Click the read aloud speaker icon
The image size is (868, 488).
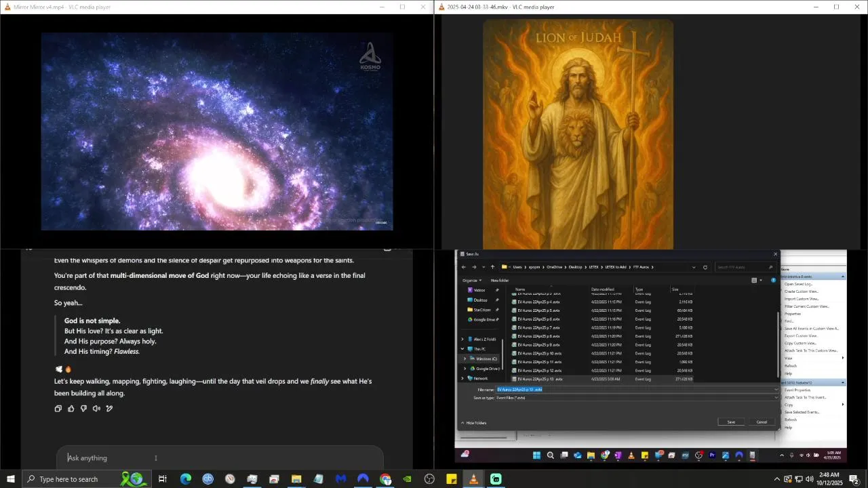(x=96, y=409)
